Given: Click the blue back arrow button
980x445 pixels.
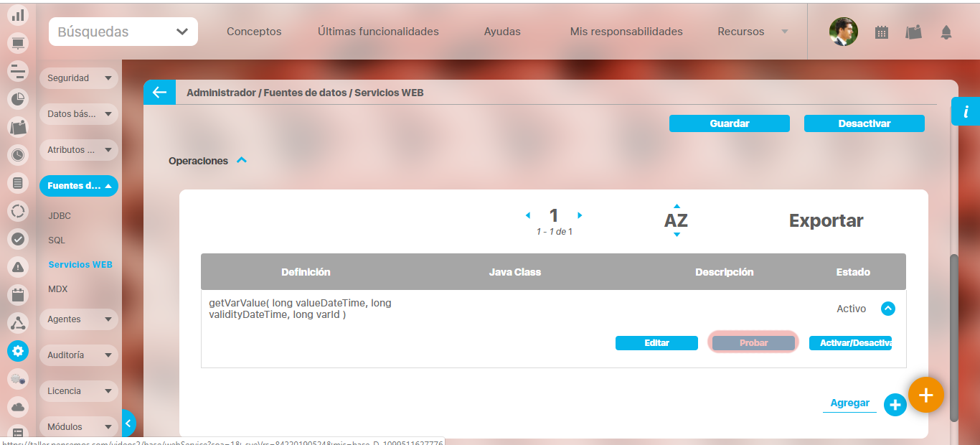Looking at the screenshot, I should click(159, 93).
